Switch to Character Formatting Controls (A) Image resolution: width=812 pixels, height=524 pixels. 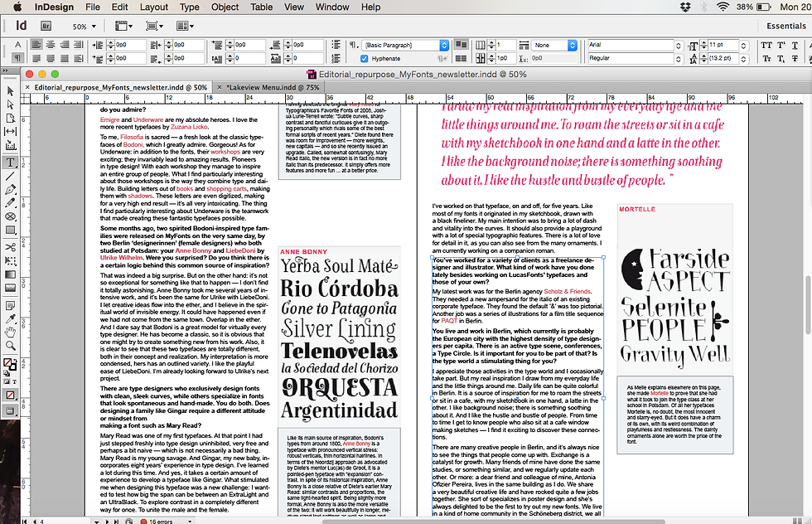(17, 45)
